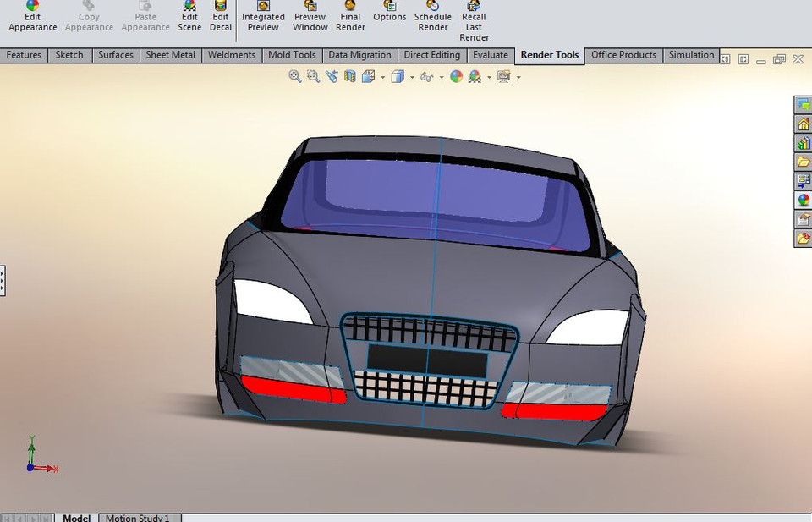Viewport: 812px width, 522px height.
Task: Tile windows with the left split icon
Action: click(x=726, y=59)
